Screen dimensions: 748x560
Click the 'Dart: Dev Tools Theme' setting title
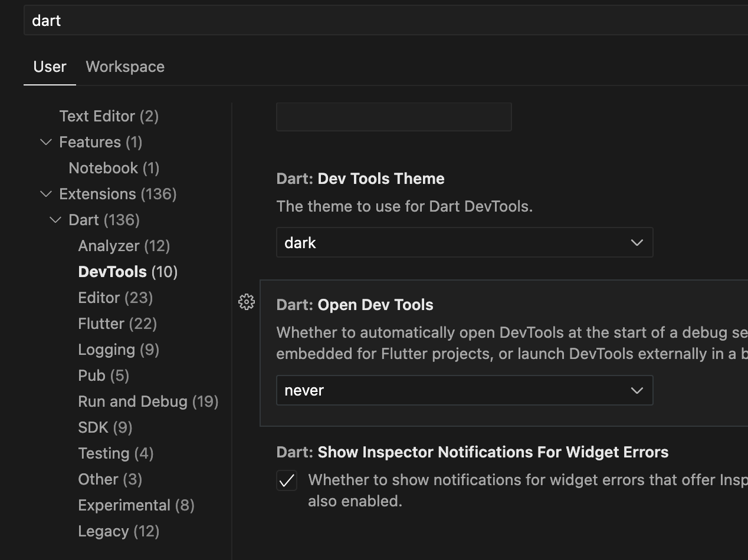click(x=360, y=179)
